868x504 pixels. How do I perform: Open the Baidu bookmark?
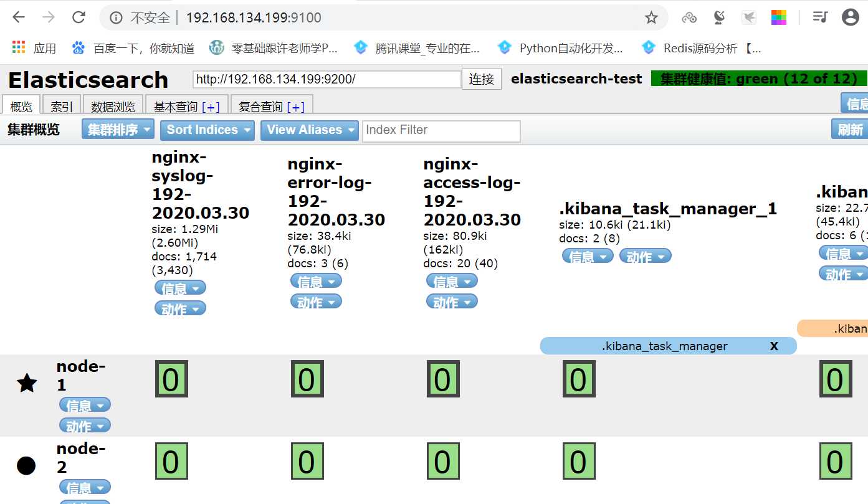(x=133, y=48)
